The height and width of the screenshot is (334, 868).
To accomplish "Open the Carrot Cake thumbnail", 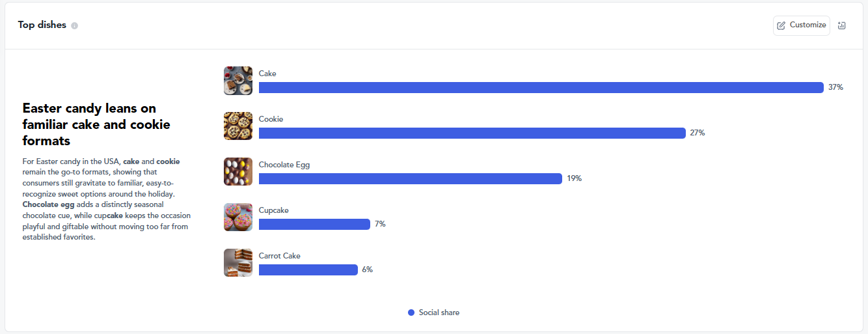I will click(x=238, y=263).
